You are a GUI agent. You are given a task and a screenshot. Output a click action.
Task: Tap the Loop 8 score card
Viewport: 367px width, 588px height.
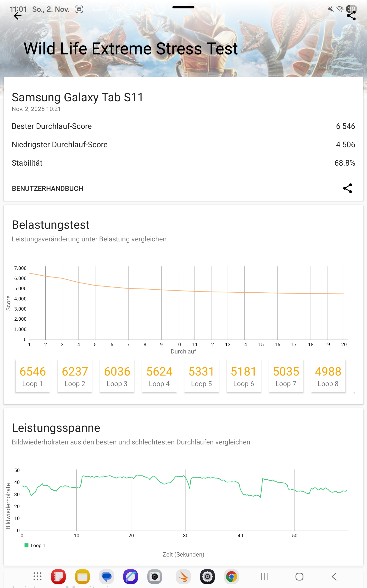(328, 376)
